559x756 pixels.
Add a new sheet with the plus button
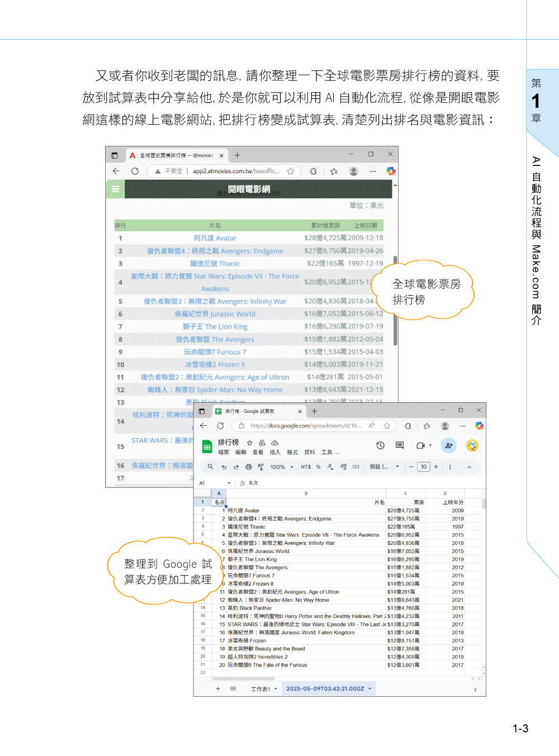(218, 689)
